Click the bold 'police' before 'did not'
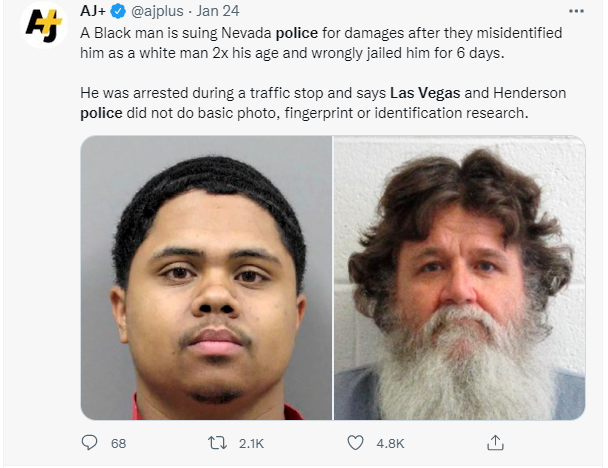This screenshot has height=468, width=608. tap(101, 113)
